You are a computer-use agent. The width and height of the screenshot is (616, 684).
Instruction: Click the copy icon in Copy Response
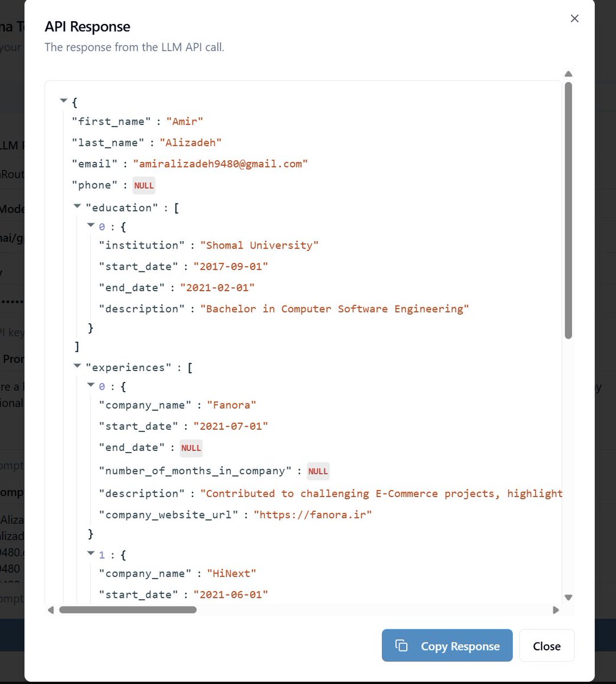(x=402, y=646)
